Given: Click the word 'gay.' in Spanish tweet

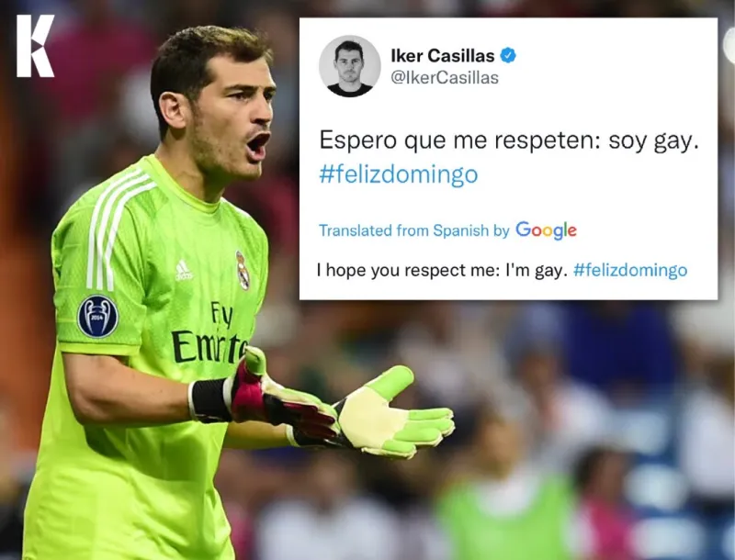Looking at the screenshot, I should [676, 141].
